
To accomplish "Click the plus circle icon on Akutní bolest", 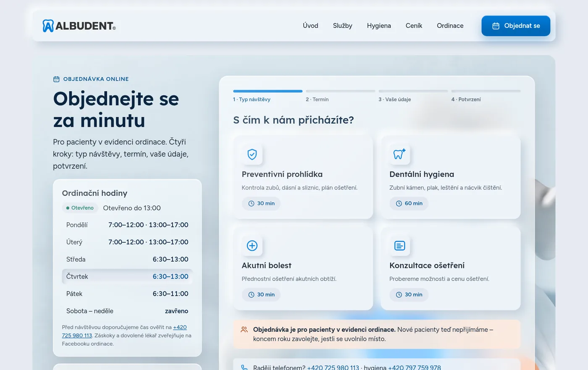I will [x=252, y=246].
